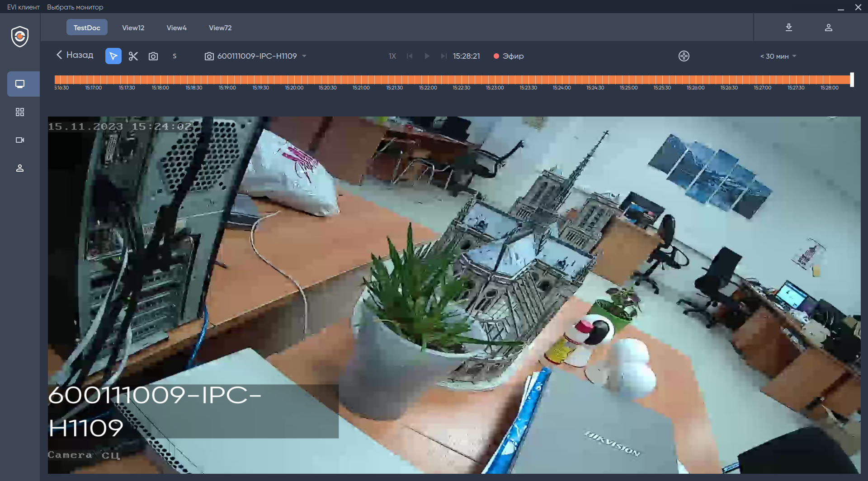Change the 1X playback speed
Image resolution: width=868 pixels, height=481 pixels.
(392, 56)
